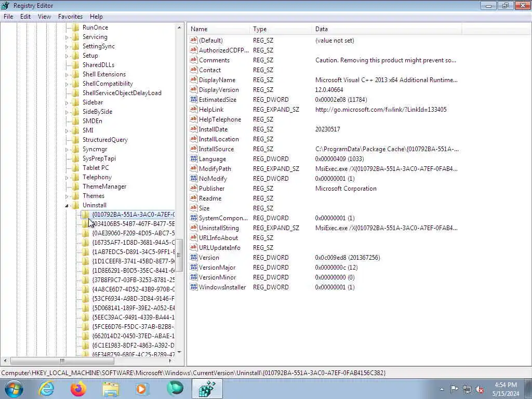Open the File menu
The height and width of the screenshot is (399, 532).
[8, 16]
